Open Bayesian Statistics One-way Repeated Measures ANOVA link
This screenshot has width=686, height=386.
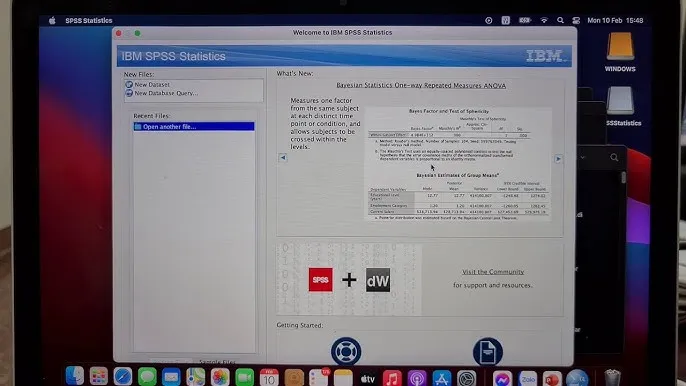[x=421, y=85]
